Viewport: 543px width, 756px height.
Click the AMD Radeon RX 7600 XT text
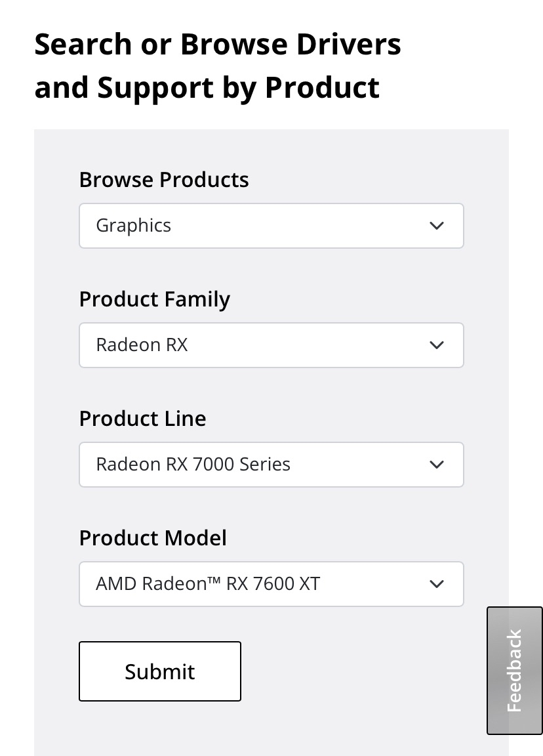click(x=207, y=584)
